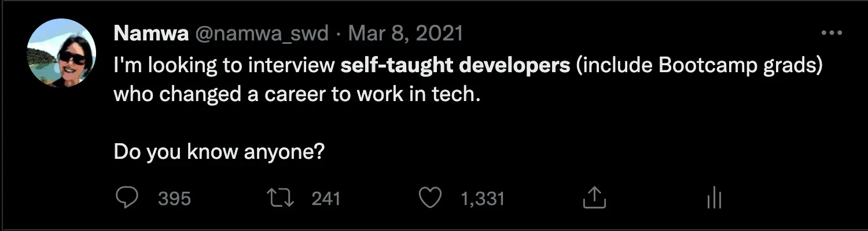Screen dimensions: 868x231
Task: Click the "Do you know anyone?" line
Action: [x=218, y=152]
